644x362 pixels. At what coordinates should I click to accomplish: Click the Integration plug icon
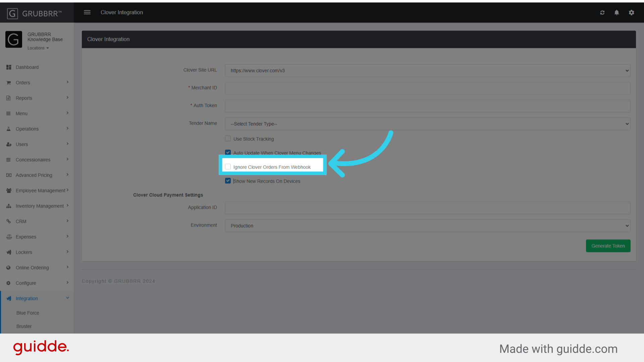pyautogui.click(x=9, y=299)
